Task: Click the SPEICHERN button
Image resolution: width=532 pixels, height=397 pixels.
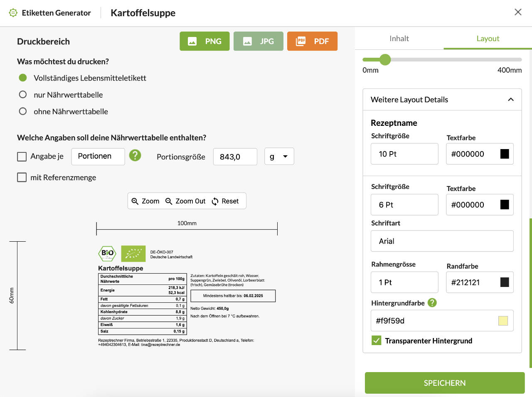Action: tap(444, 382)
